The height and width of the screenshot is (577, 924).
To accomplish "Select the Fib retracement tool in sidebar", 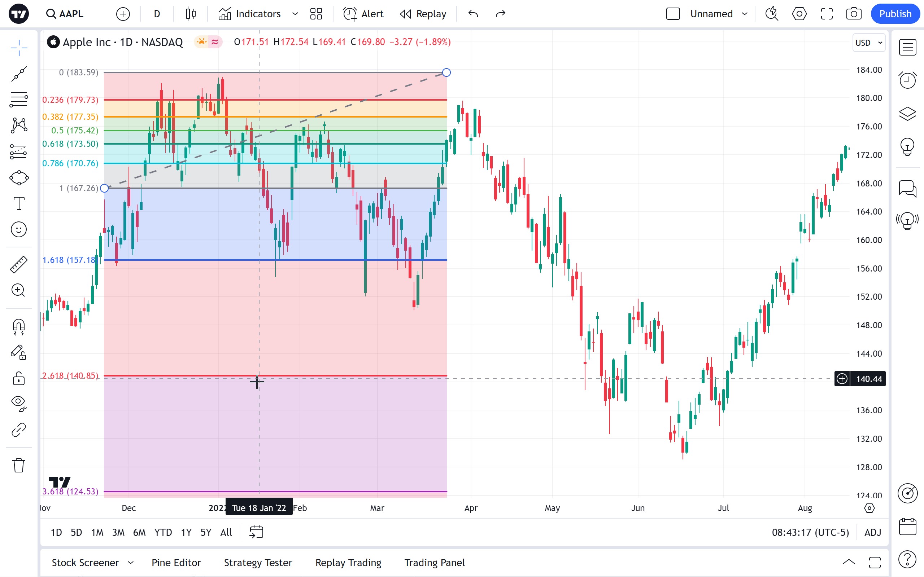I will [x=19, y=100].
